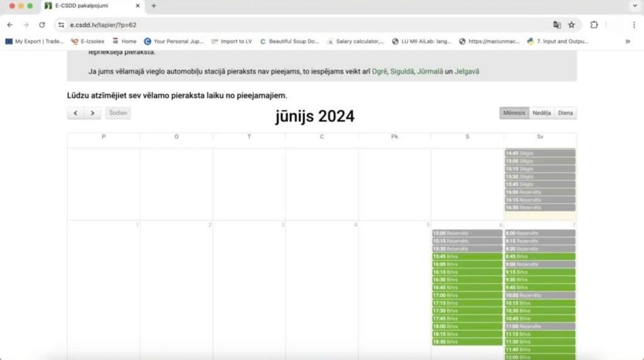Bookmark this page using the star icon
This screenshot has height=360, width=644.
[572, 25]
